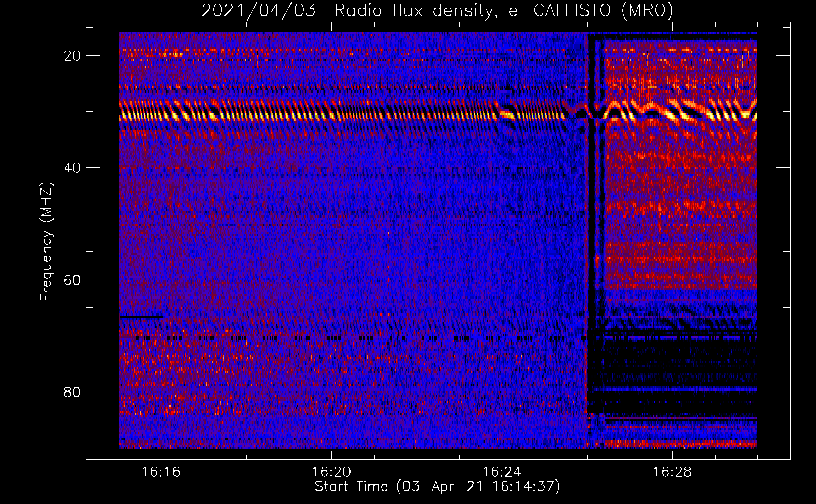Image resolution: width=816 pixels, height=504 pixels.
Task: Click the plot title '2021/04/03 Radio flux density, e-CALLISTO (MRO)'
Action: (x=437, y=10)
